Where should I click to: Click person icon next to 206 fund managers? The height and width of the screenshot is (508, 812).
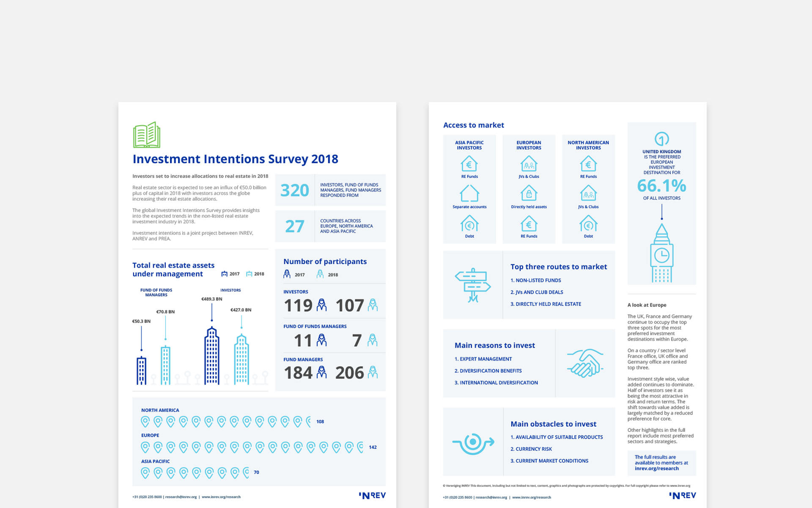(x=373, y=373)
